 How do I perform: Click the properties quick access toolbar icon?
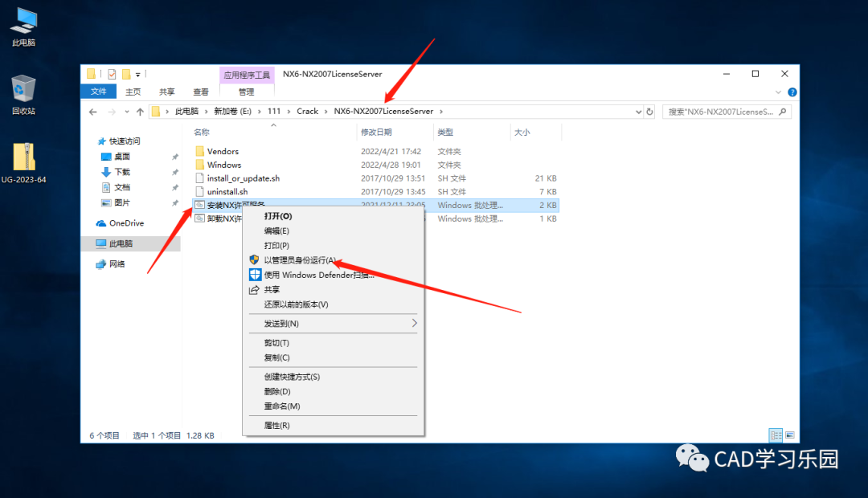click(112, 74)
